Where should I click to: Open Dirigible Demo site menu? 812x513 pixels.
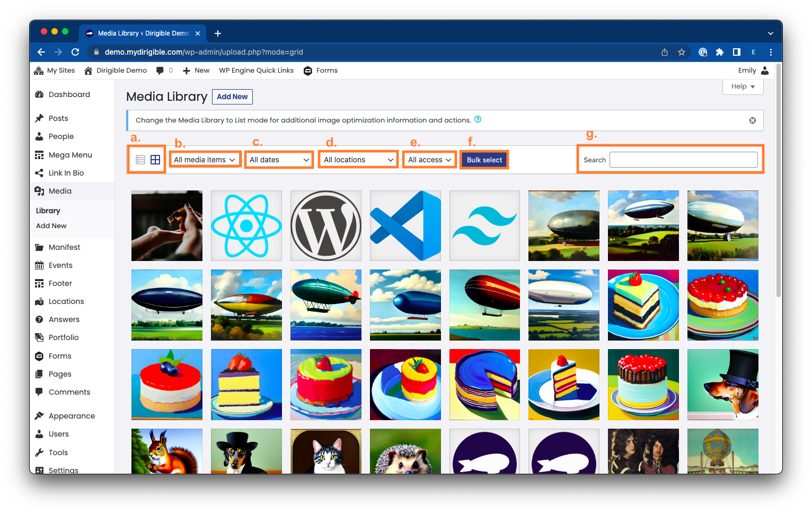tap(115, 71)
